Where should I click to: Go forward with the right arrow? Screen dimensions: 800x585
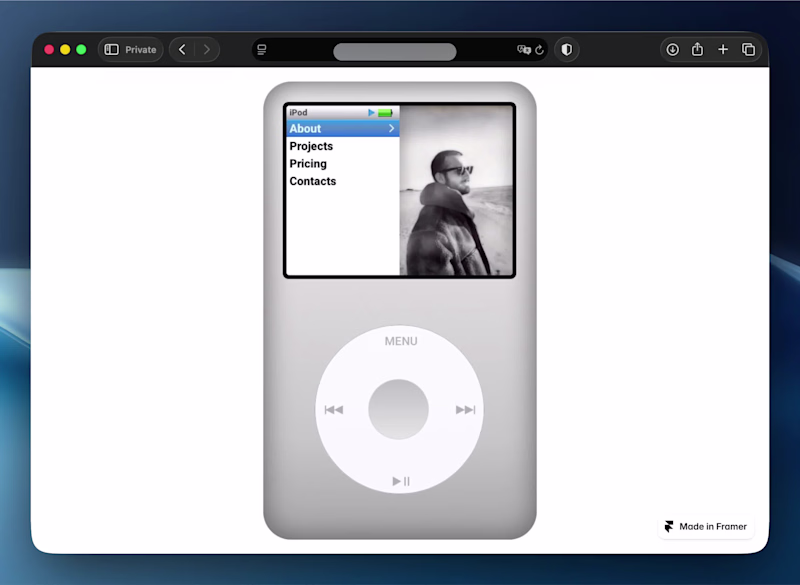click(207, 49)
